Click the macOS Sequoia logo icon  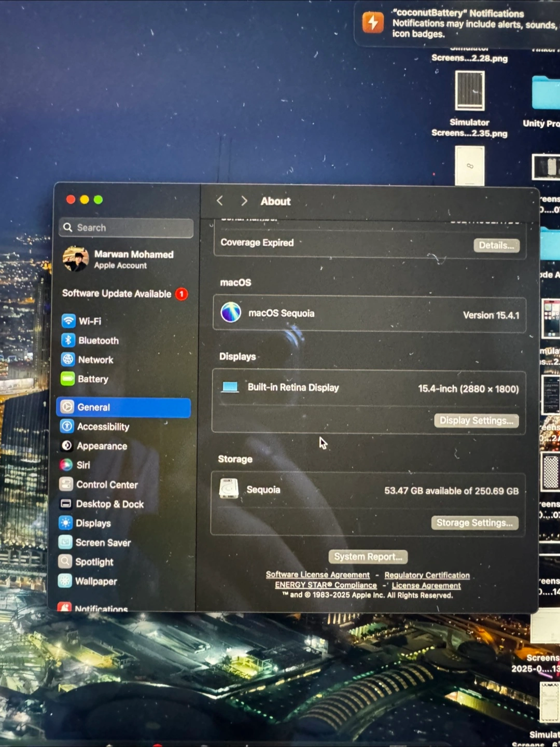[231, 312]
